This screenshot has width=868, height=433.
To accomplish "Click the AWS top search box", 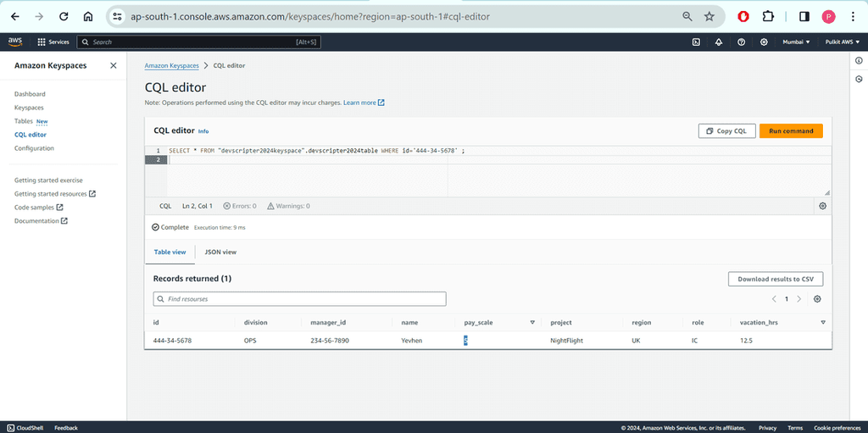I will point(198,42).
